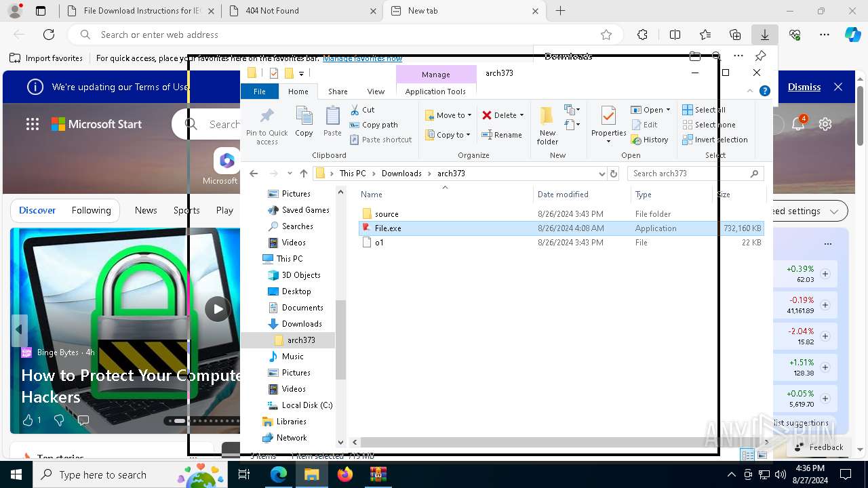Open Following tab in Microsoft Start
This screenshot has width=868, height=488.
point(91,210)
